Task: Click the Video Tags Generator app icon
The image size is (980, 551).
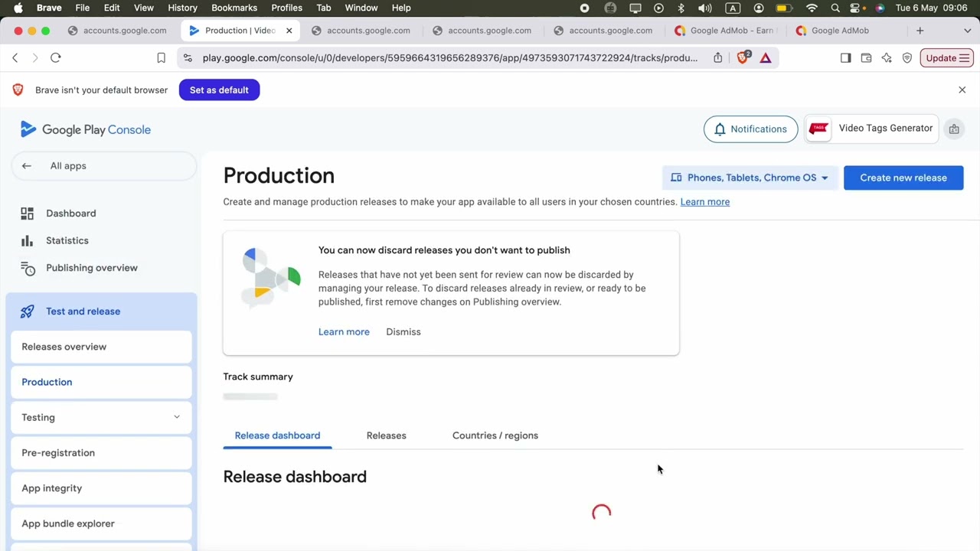Action: point(818,129)
